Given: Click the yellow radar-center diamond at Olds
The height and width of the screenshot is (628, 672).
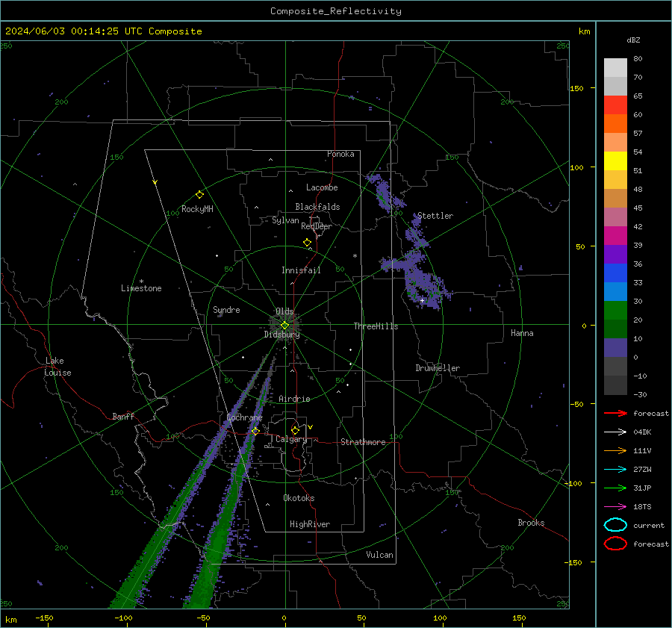Looking at the screenshot, I should pos(284,326).
